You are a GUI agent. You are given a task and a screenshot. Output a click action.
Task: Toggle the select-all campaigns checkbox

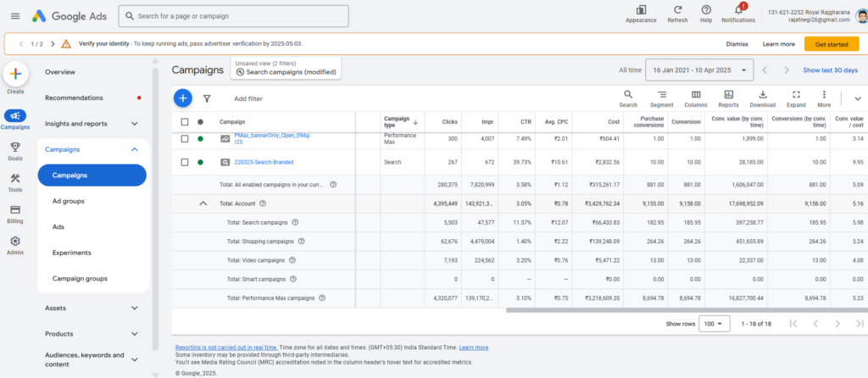pyautogui.click(x=185, y=122)
